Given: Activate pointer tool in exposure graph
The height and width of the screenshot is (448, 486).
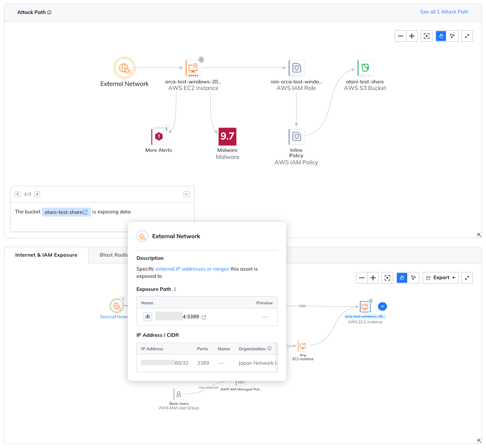Looking at the screenshot, I should (x=414, y=278).
